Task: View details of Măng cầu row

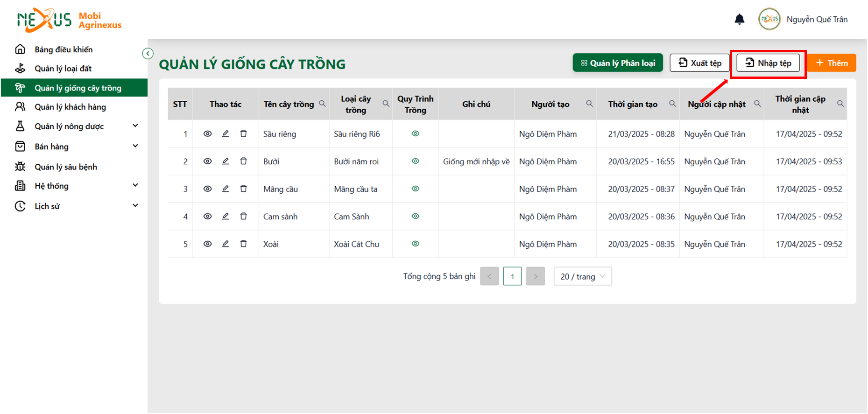Action: (208, 189)
